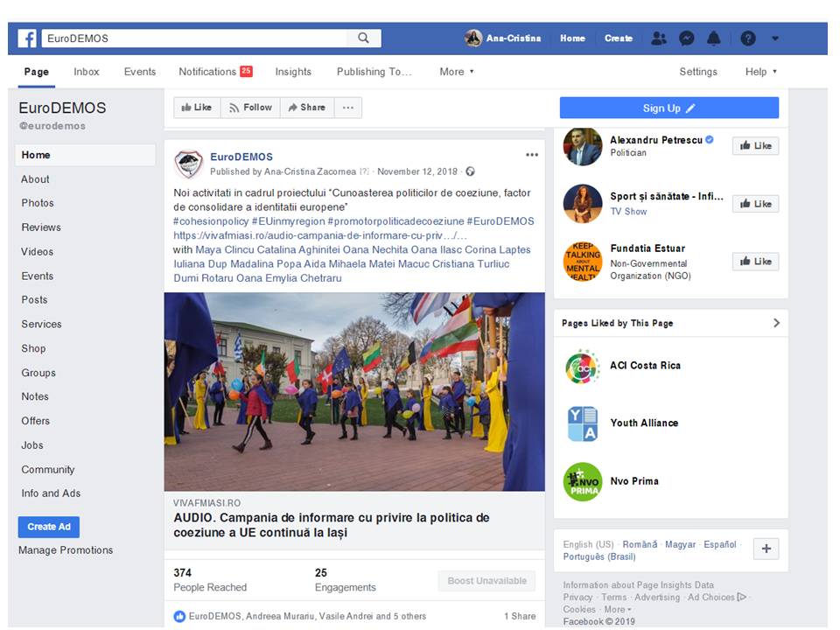Screen dimensions: 840x630
Task: Click the Română language link
Action: 640,544
